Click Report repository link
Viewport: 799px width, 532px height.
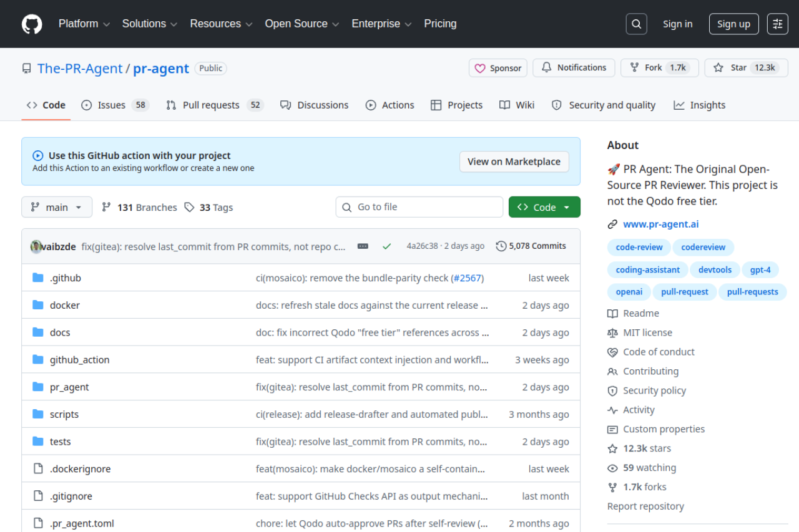click(645, 506)
